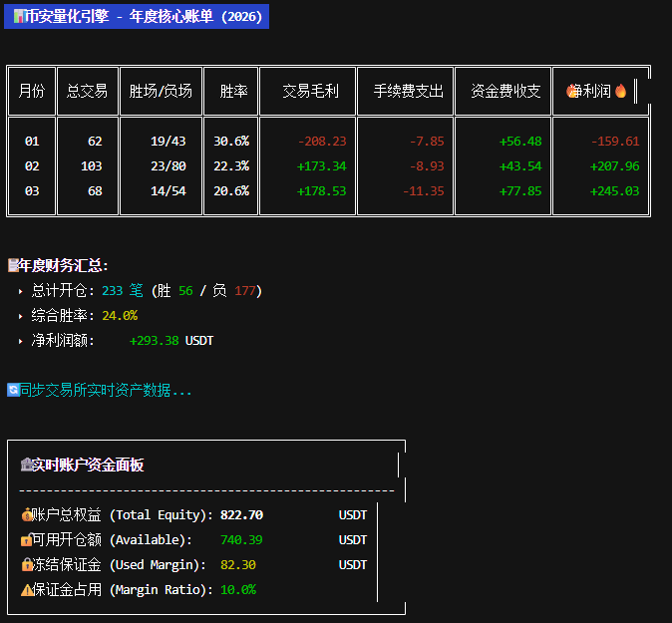Click gross profit value -208.23

(x=322, y=141)
